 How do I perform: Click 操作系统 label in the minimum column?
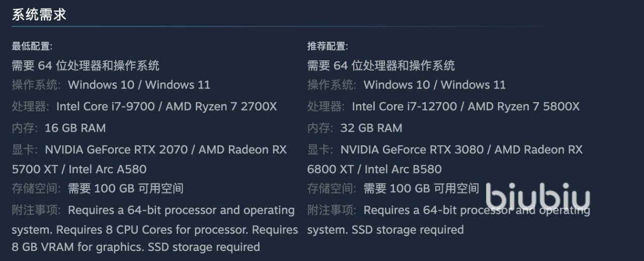(36, 84)
